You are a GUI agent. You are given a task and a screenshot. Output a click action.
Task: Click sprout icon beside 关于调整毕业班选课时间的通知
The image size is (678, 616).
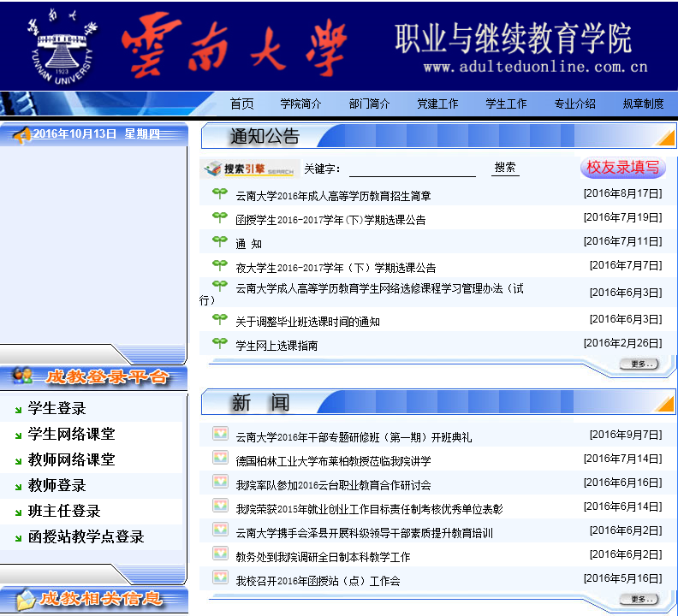tap(220, 319)
